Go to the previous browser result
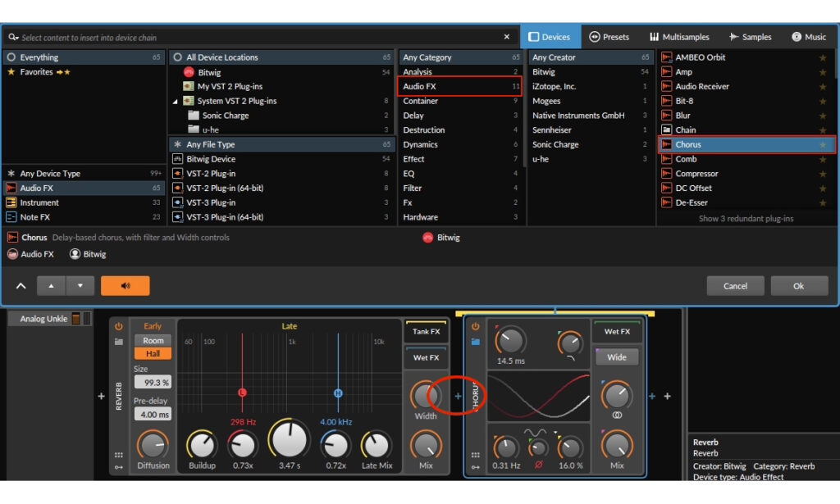This screenshot has width=840, height=504. coord(51,286)
